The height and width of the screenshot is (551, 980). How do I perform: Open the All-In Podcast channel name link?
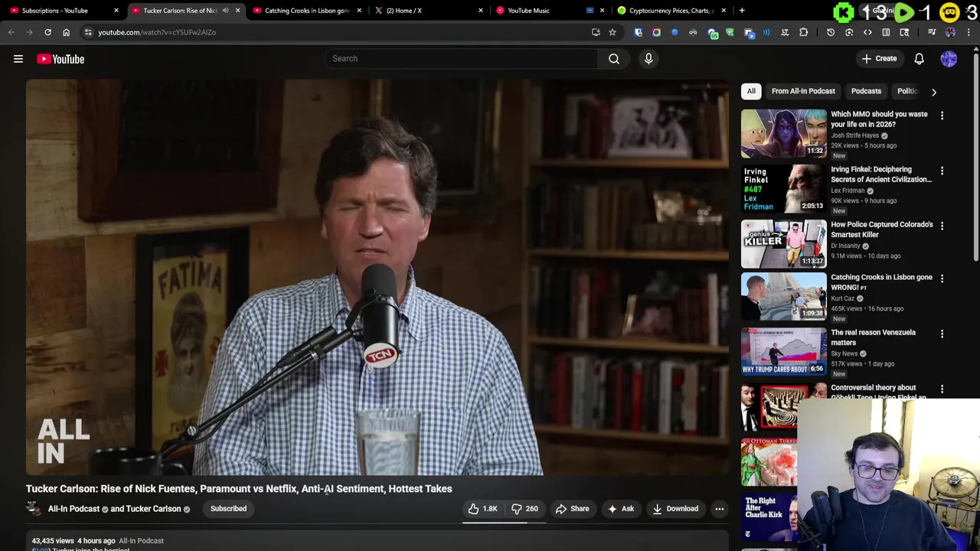click(73, 509)
